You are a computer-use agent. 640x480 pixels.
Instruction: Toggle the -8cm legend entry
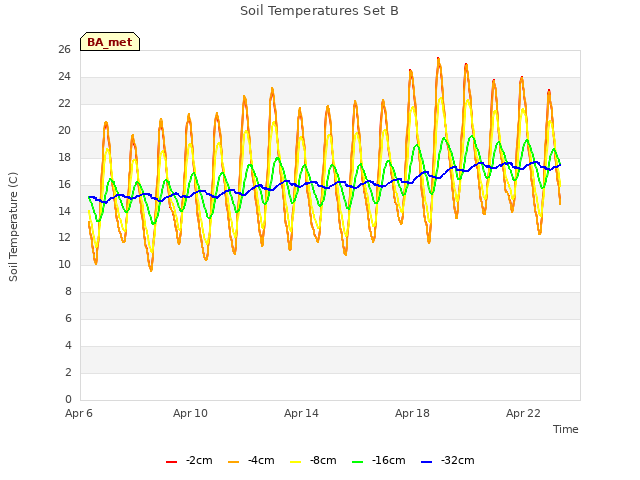pyautogui.click(x=313, y=460)
